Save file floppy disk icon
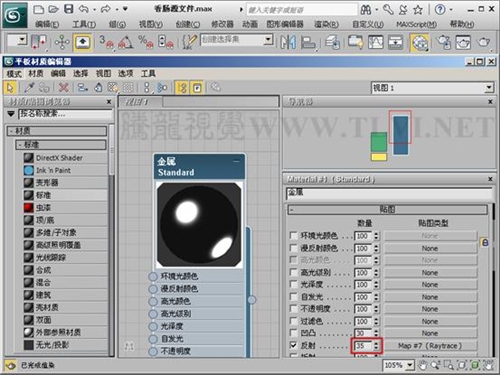Screen dimensions: 500x375 (69, 9)
